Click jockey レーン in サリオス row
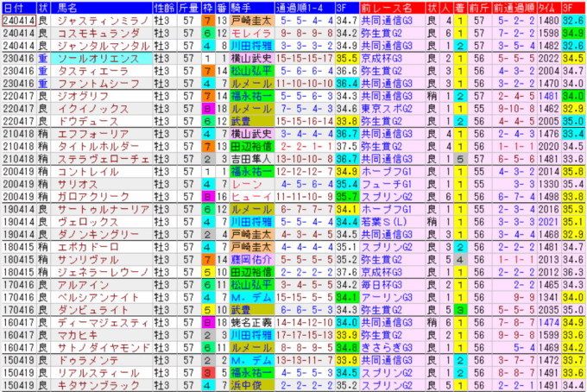Screen dimensions: 587x392 [x=252, y=184]
